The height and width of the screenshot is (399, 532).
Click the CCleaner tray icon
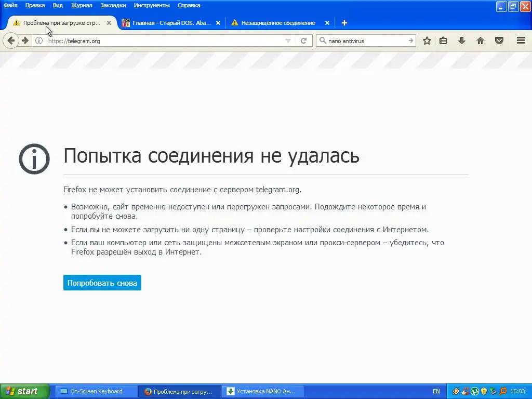point(465,391)
